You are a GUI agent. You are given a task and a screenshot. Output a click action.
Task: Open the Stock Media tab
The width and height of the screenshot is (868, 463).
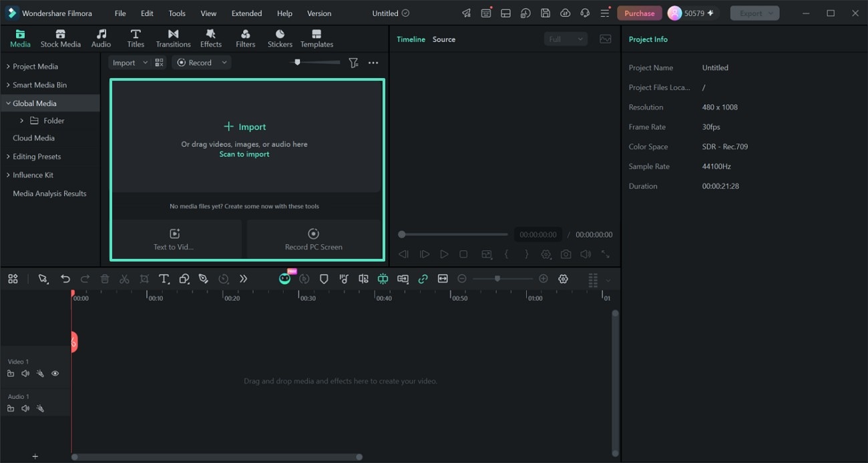coord(60,39)
